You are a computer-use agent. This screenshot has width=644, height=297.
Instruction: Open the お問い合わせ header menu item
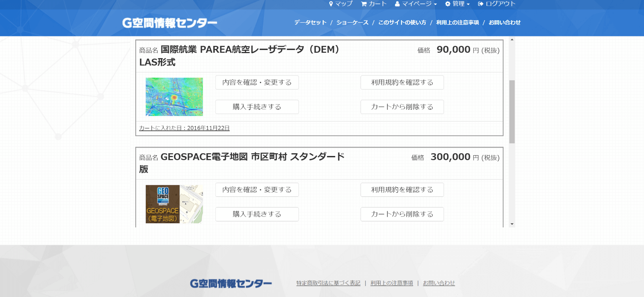(x=504, y=23)
